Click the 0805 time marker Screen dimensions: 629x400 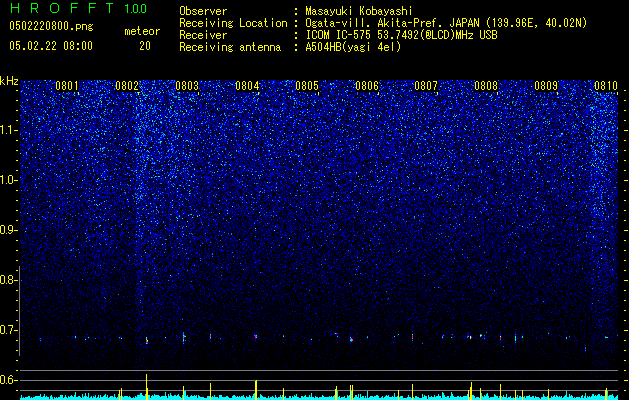click(x=307, y=86)
